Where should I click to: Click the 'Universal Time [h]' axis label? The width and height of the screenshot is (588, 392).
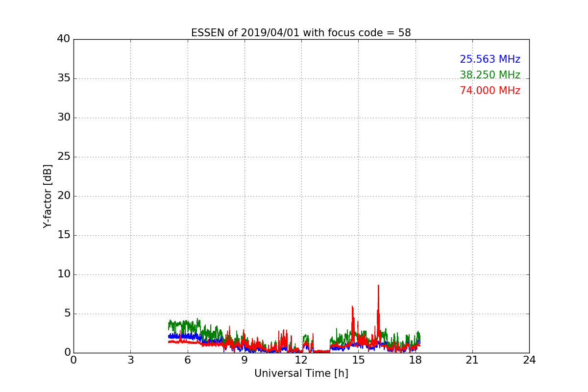pyautogui.click(x=301, y=373)
